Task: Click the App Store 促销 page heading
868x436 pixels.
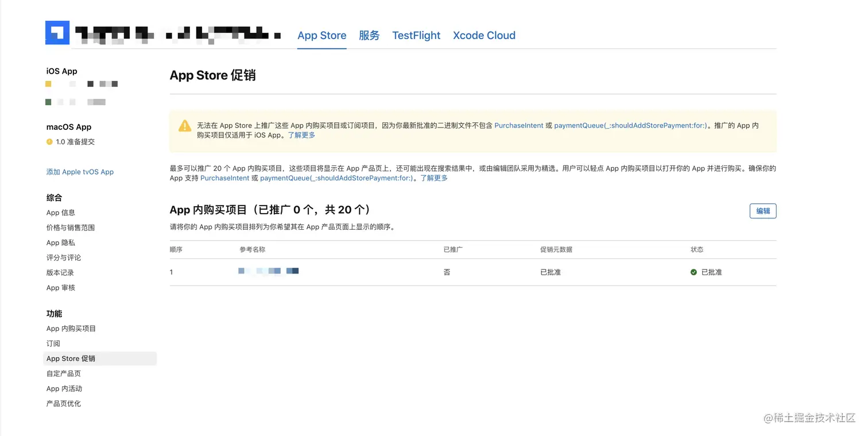Action: pyautogui.click(x=213, y=75)
